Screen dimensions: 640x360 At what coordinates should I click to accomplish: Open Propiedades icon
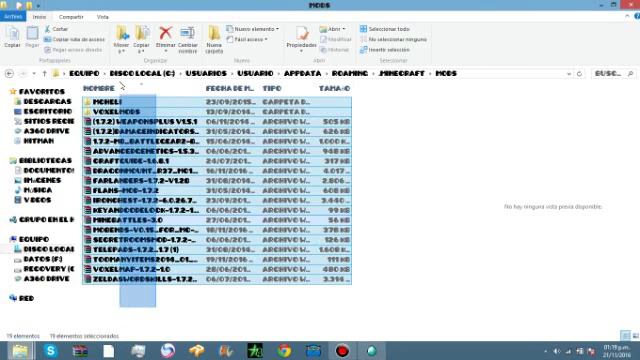(302, 33)
